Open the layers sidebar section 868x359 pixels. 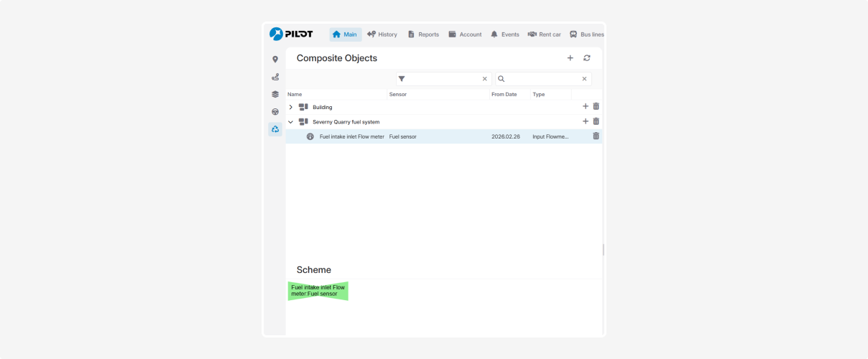pyautogui.click(x=274, y=94)
